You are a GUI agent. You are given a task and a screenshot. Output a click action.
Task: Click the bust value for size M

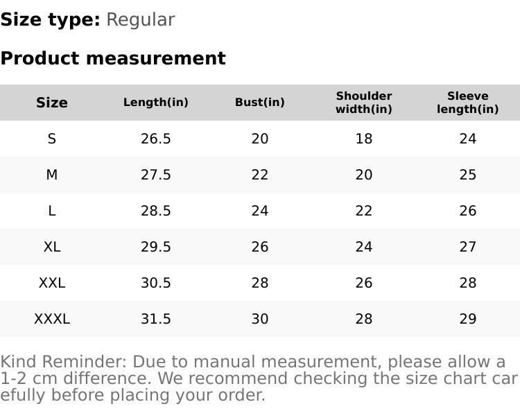[x=260, y=175]
